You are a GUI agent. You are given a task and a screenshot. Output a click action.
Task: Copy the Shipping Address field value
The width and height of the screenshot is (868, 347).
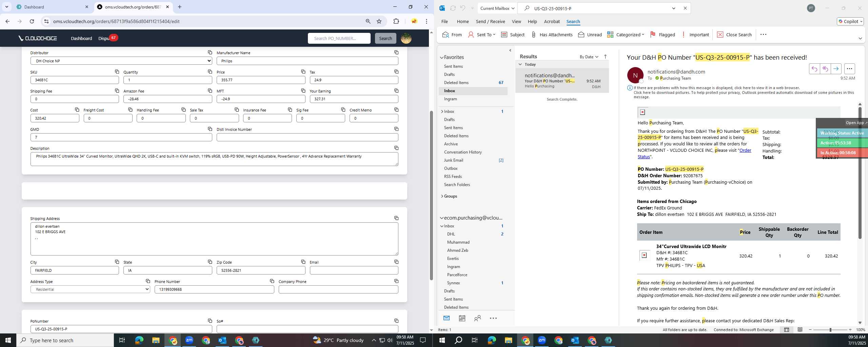coord(396,218)
